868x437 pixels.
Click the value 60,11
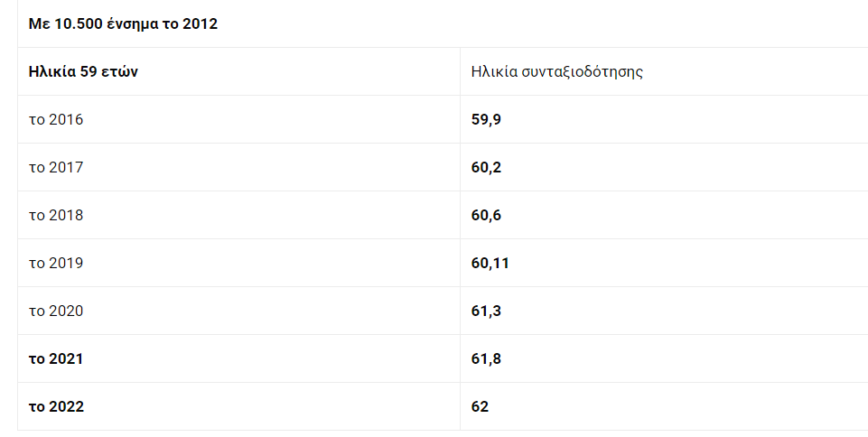[490, 263]
